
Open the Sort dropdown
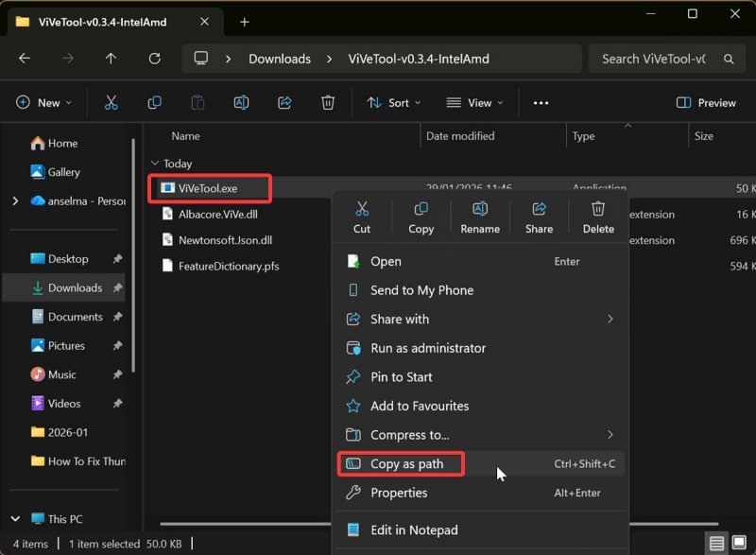click(x=394, y=102)
